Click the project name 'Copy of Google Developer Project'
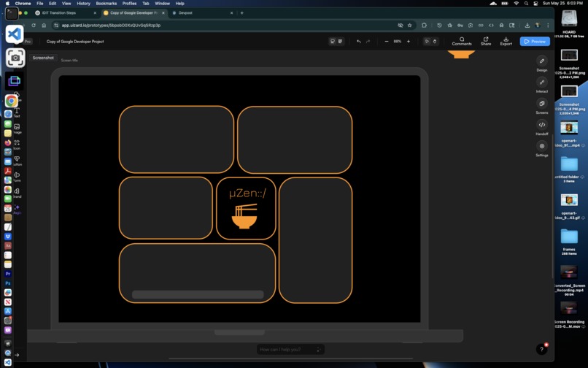 pos(75,42)
